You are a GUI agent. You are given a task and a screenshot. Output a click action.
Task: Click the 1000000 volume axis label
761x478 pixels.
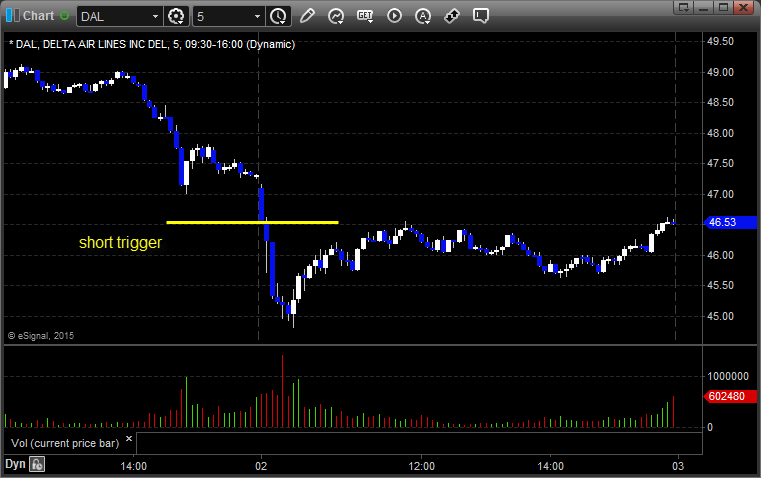coord(728,376)
